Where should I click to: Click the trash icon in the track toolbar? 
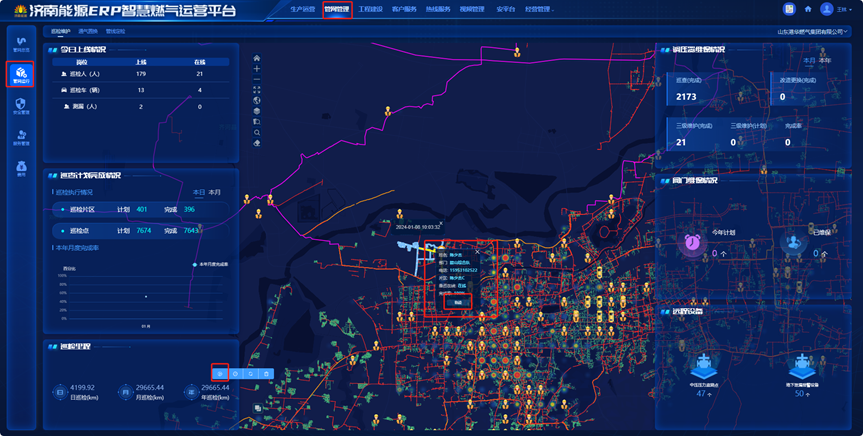(266, 373)
